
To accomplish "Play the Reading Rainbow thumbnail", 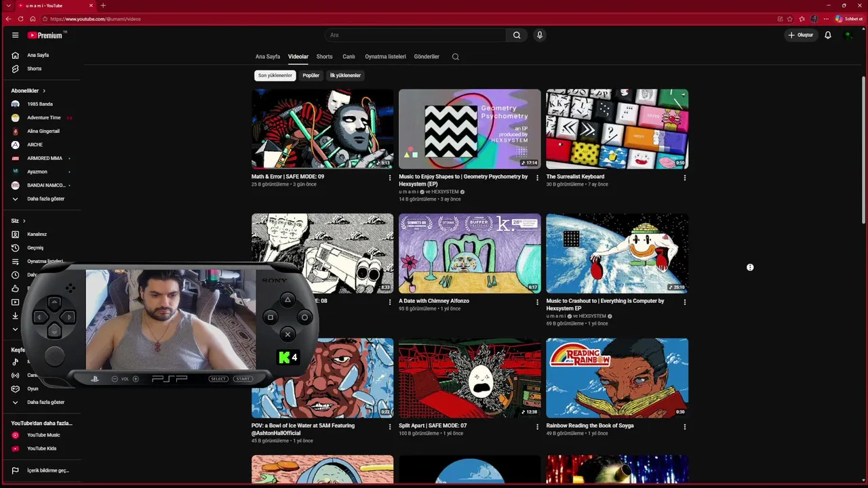I will pos(617,378).
